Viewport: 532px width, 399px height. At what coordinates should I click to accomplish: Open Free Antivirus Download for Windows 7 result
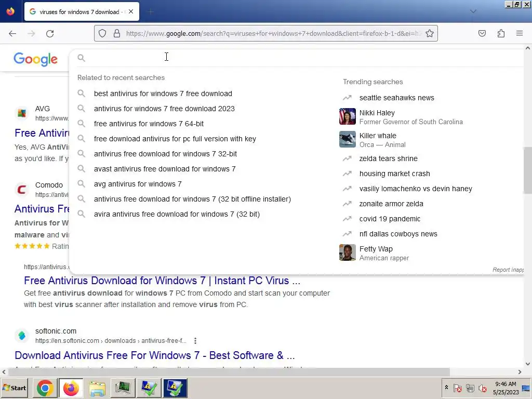pyautogui.click(x=162, y=281)
